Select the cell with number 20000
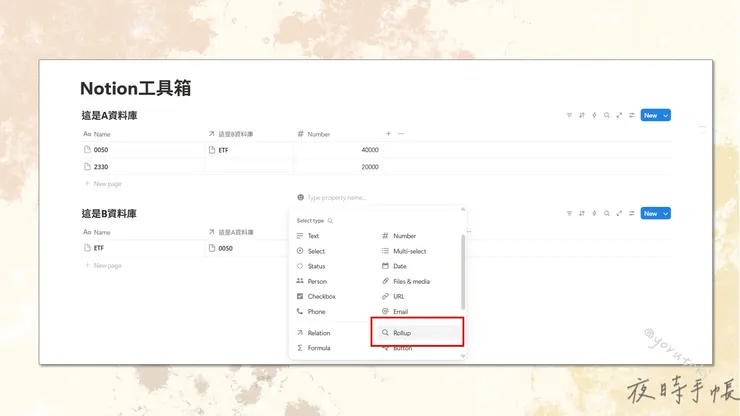This screenshot has height=416, width=740. click(338, 167)
